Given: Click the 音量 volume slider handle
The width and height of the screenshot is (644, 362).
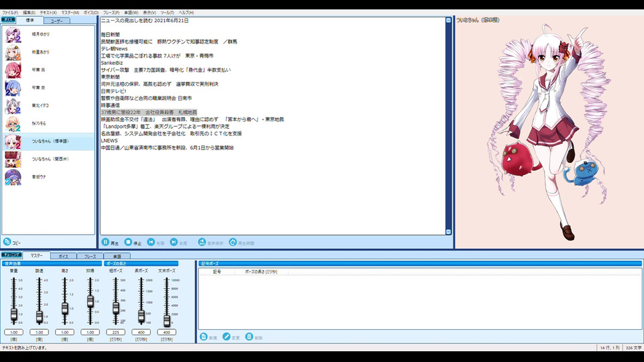Looking at the screenshot, I should coord(13,314).
